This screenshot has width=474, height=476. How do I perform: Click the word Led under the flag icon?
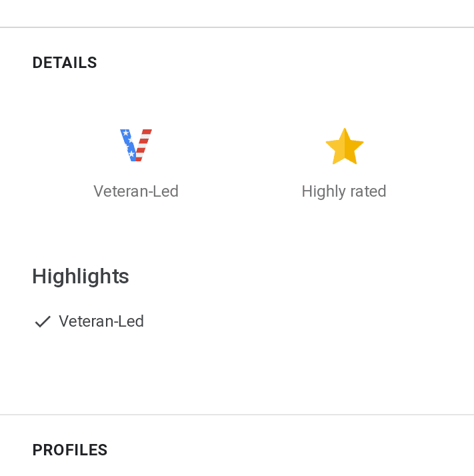[167, 191]
